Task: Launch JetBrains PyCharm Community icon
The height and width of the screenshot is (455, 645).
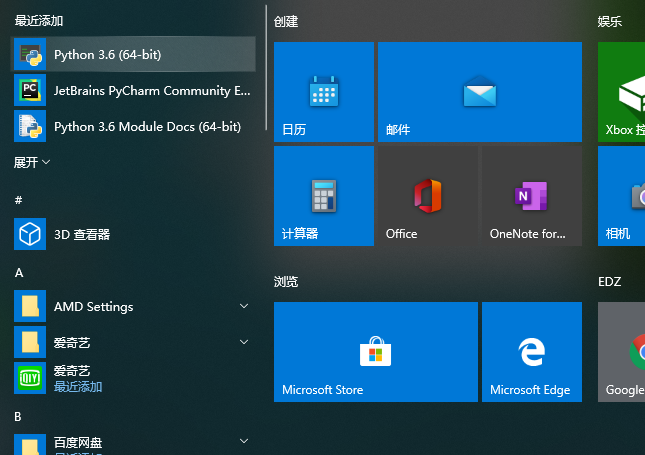Action: click(30, 90)
